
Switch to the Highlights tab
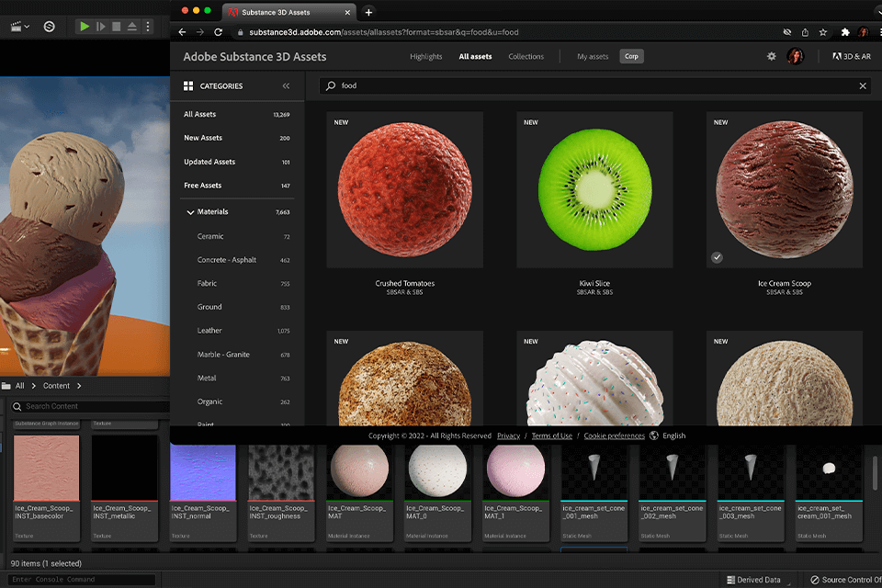point(426,56)
